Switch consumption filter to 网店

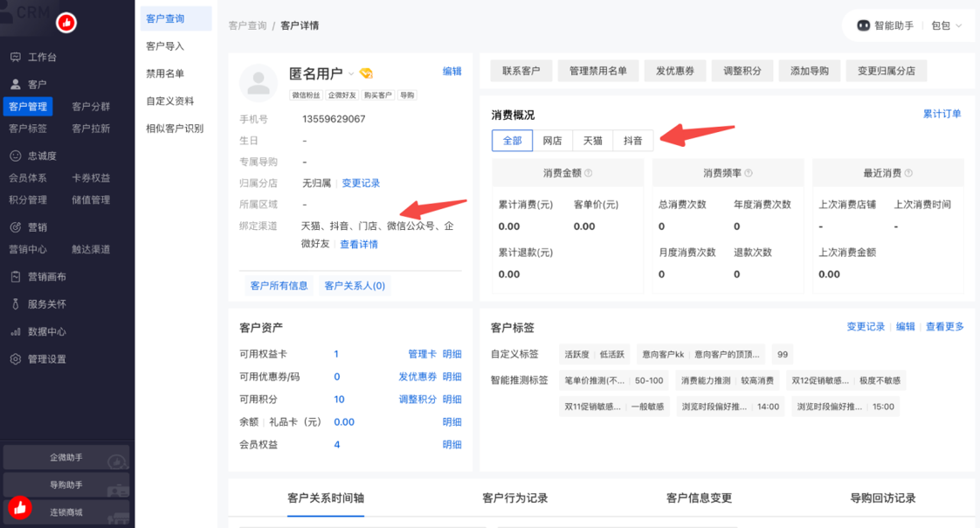pyautogui.click(x=552, y=141)
